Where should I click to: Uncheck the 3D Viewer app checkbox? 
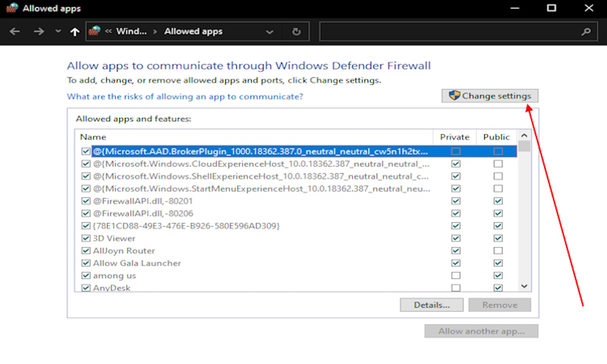pyautogui.click(x=86, y=238)
